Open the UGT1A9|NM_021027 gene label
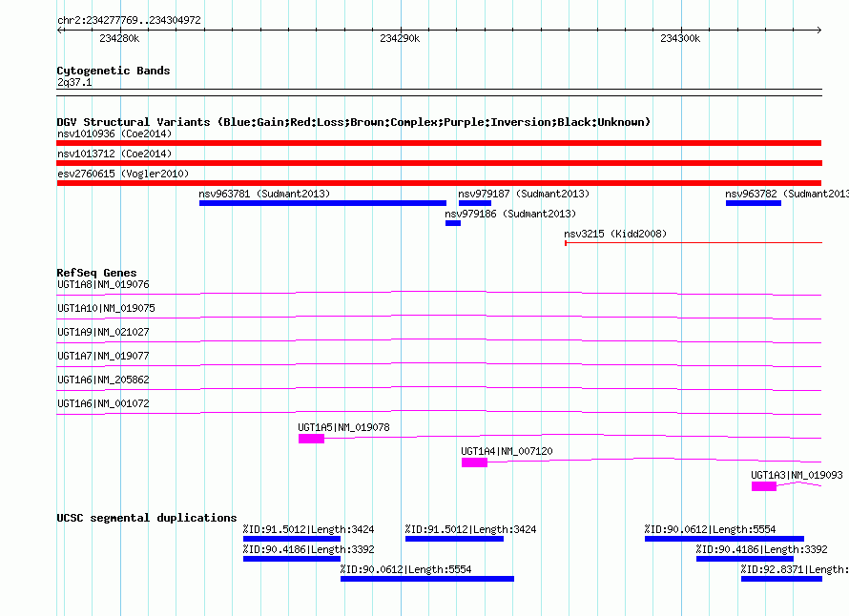This screenshot has width=849, height=616. [x=103, y=333]
